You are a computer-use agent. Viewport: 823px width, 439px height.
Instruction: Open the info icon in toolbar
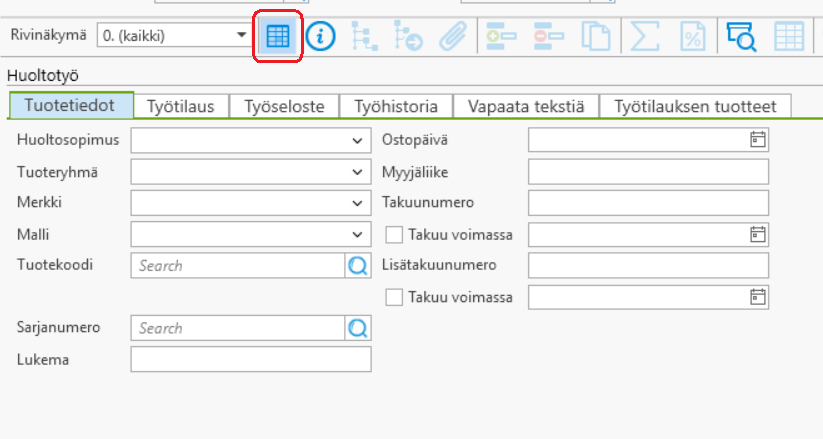tap(320, 36)
